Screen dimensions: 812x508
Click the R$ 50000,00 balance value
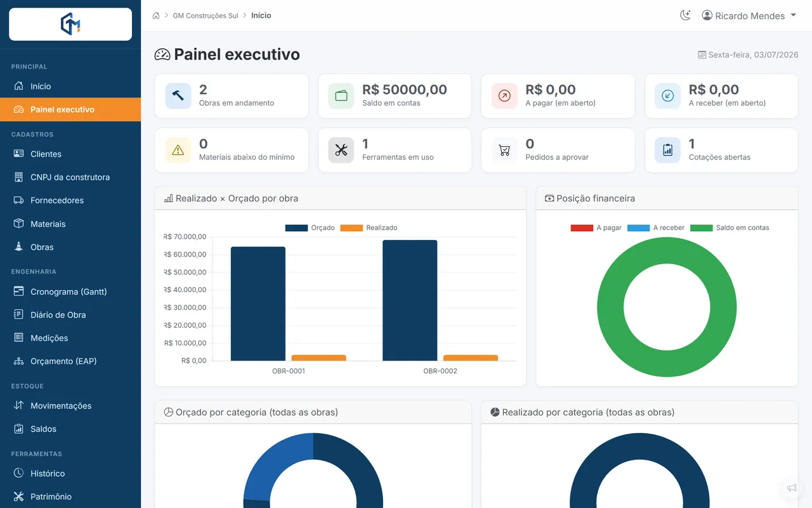[405, 90]
